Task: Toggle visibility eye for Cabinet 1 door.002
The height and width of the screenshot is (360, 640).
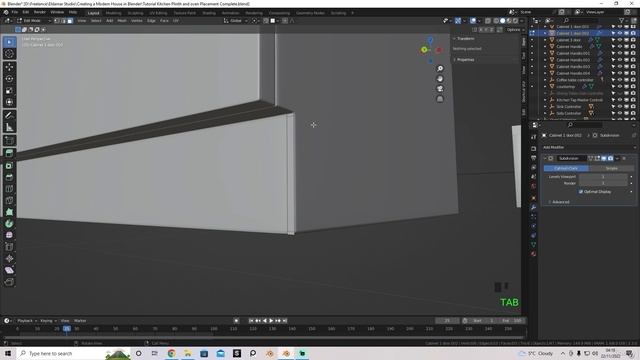Action: click(x=620, y=33)
